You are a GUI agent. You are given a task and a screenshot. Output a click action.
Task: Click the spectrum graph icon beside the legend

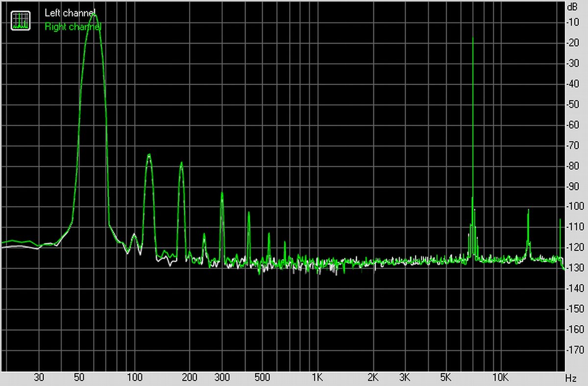(21, 21)
